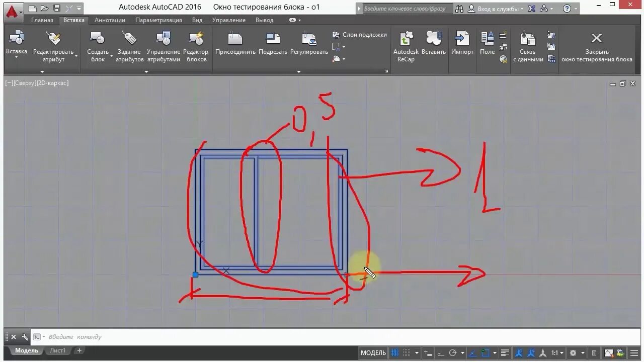Add a new layout with plus tab
The width and height of the screenshot is (644, 362).
tap(79, 350)
